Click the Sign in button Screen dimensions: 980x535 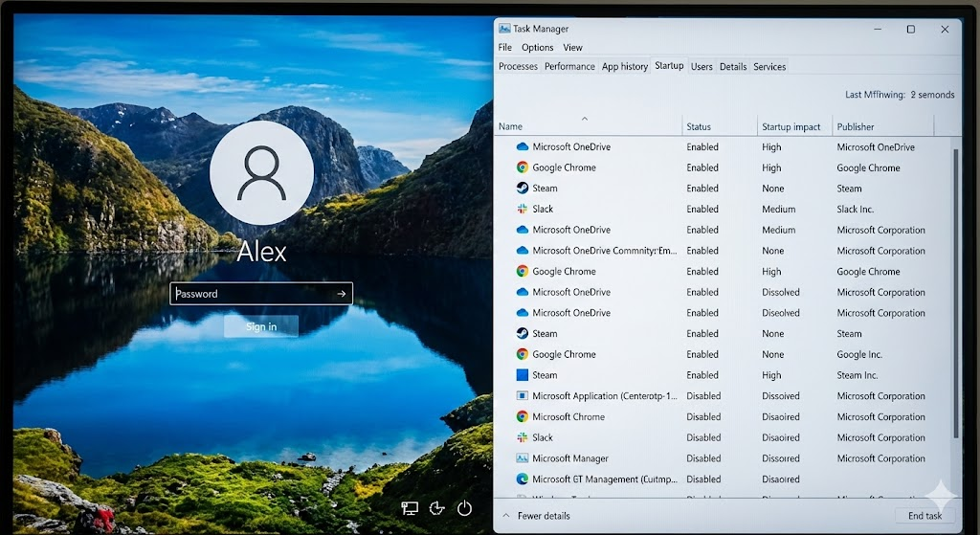261,326
